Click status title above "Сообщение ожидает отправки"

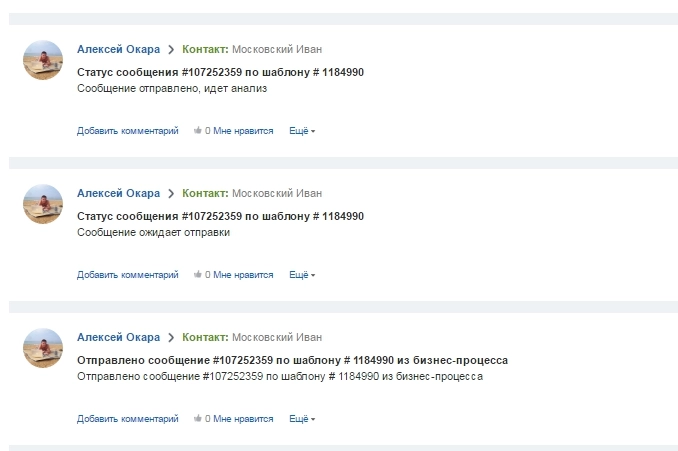(220, 216)
